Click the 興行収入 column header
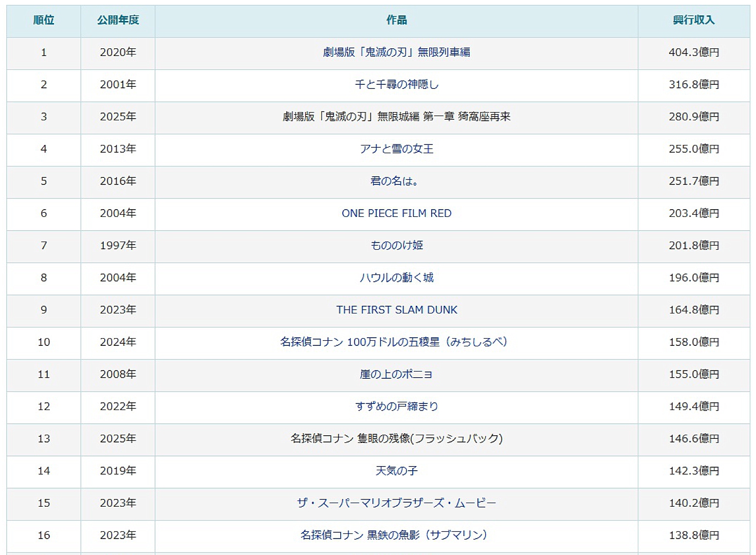 pyautogui.click(x=693, y=20)
